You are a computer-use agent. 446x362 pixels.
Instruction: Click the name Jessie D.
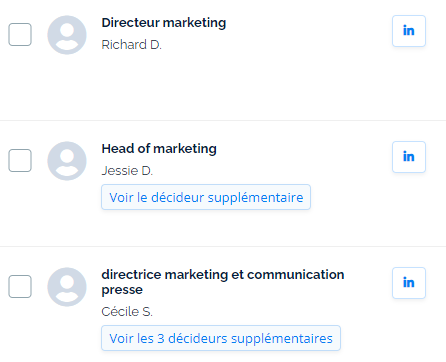127,171
